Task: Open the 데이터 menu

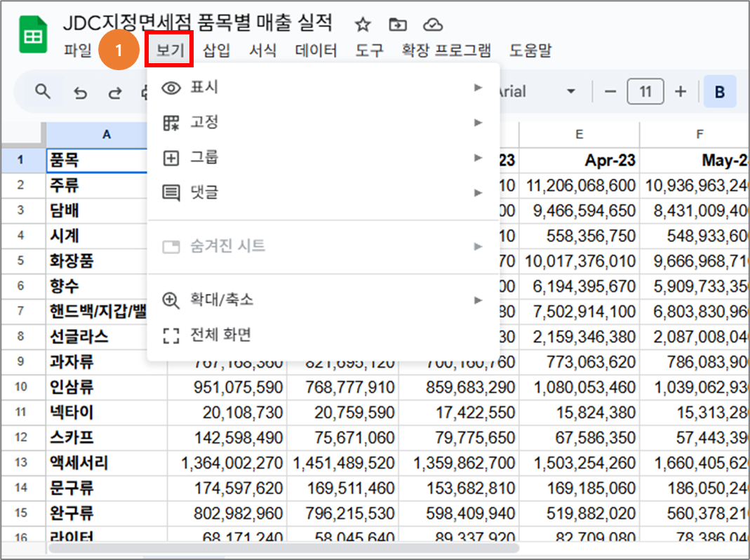Action: point(316,50)
